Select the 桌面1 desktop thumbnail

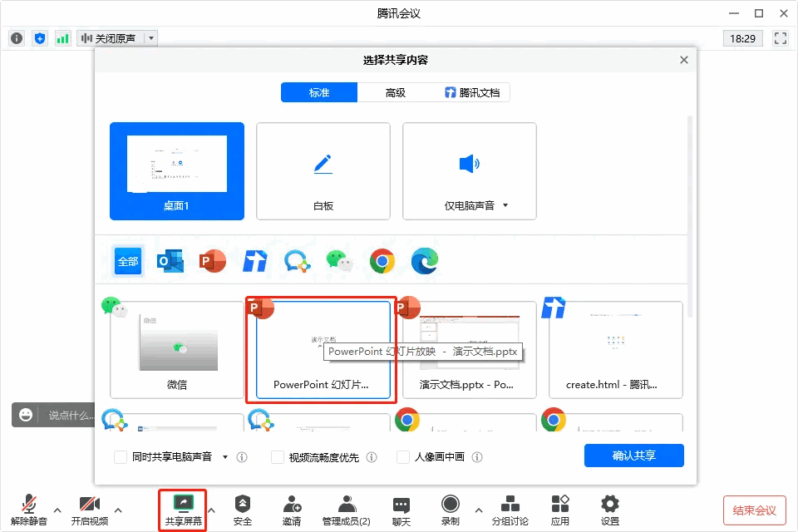click(x=176, y=171)
